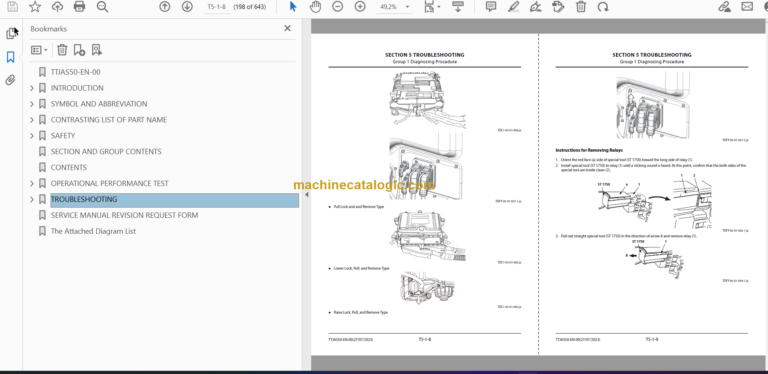Click the left page SECTION 5 TROUBLESHOOTING heading

424,55
